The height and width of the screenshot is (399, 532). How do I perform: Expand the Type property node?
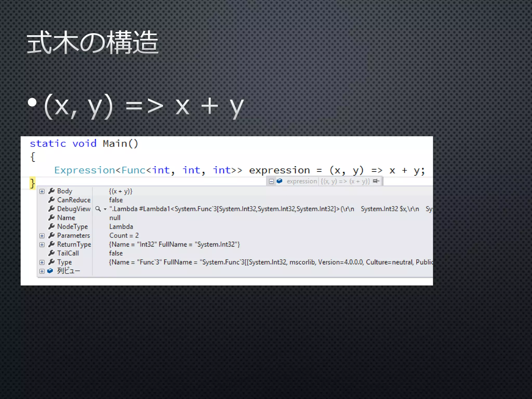(x=42, y=262)
